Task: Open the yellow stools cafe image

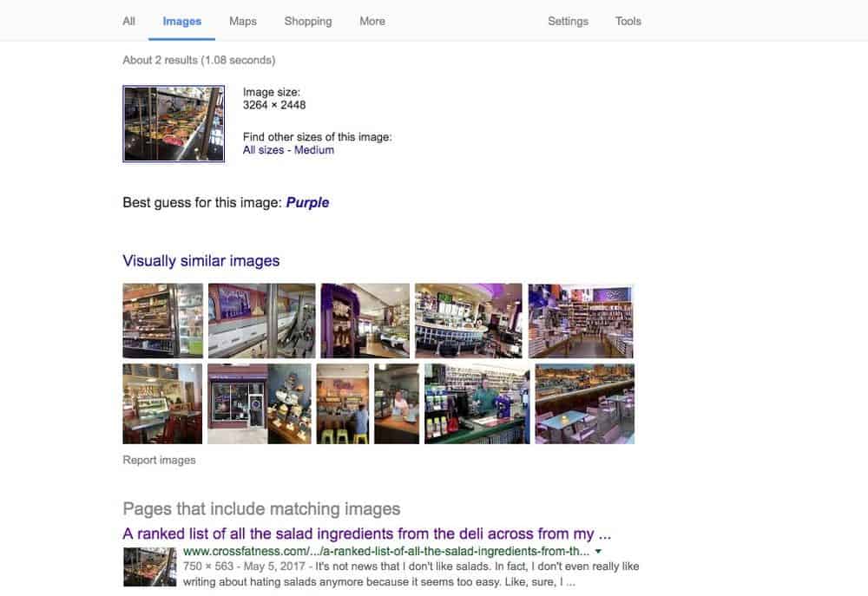Action: point(343,403)
